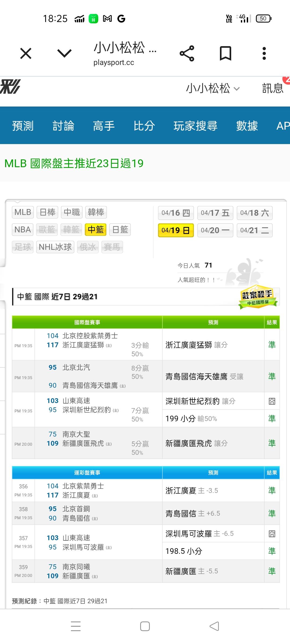Image resolution: width=290 pixels, height=644 pixels.
Task: Open Android recent apps menu icon
Action: [76, 626]
